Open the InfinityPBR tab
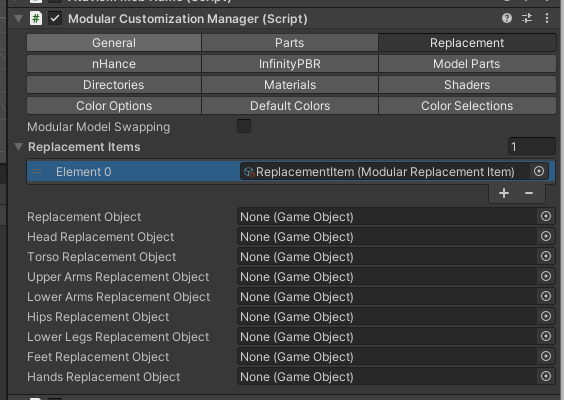The width and height of the screenshot is (564, 400). point(290,64)
